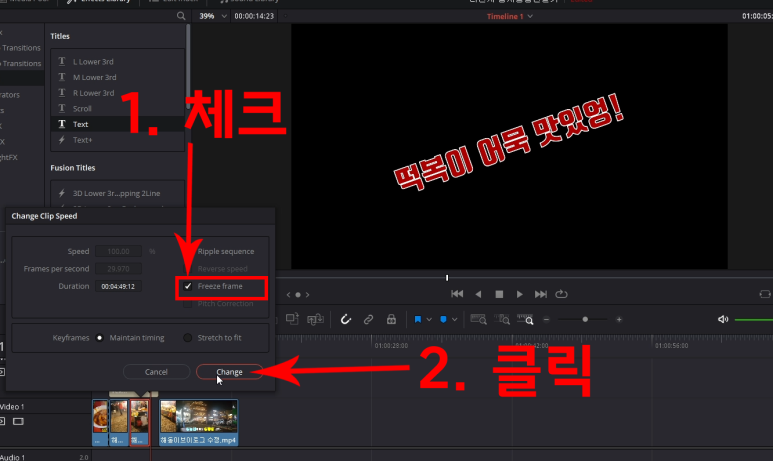Toggle the Video 1 track rectangle icon
This screenshot has width=773, height=461.
[18, 422]
